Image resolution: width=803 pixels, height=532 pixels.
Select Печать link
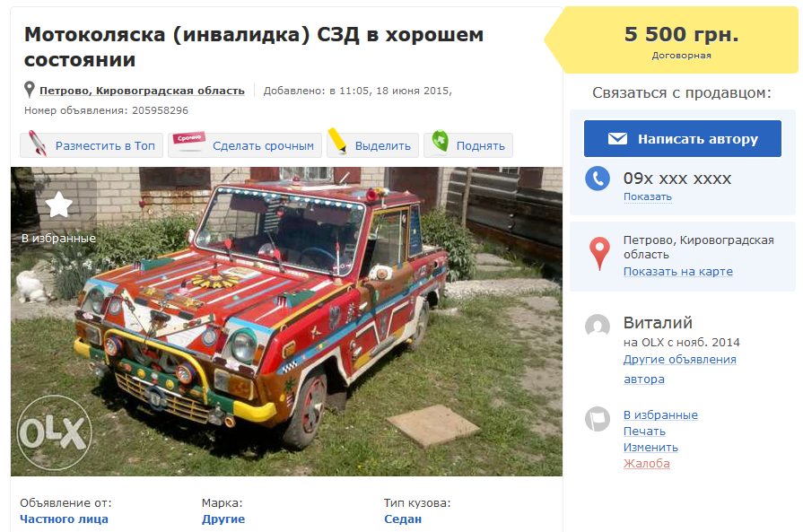tap(644, 432)
